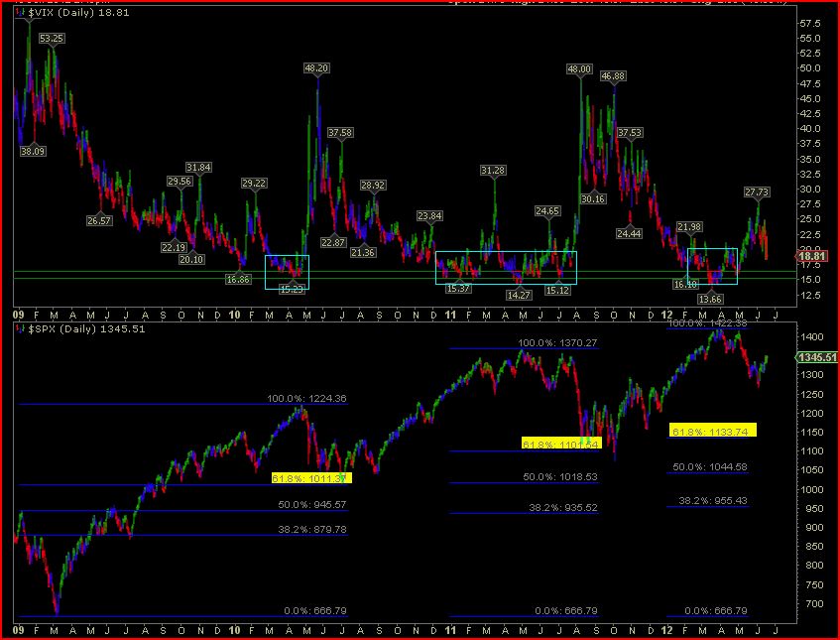Click the 13.66 VIX low label

point(711,299)
